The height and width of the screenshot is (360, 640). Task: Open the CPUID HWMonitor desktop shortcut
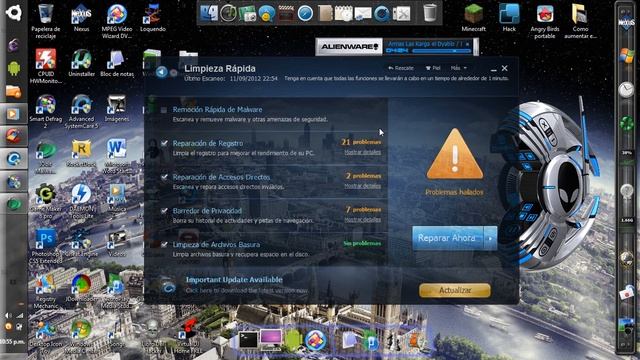pyautogui.click(x=46, y=66)
